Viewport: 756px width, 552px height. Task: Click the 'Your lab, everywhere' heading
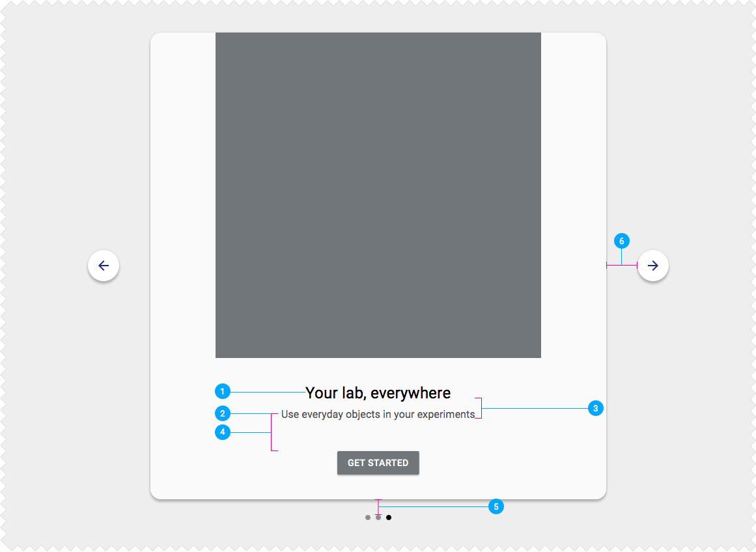(x=378, y=393)
